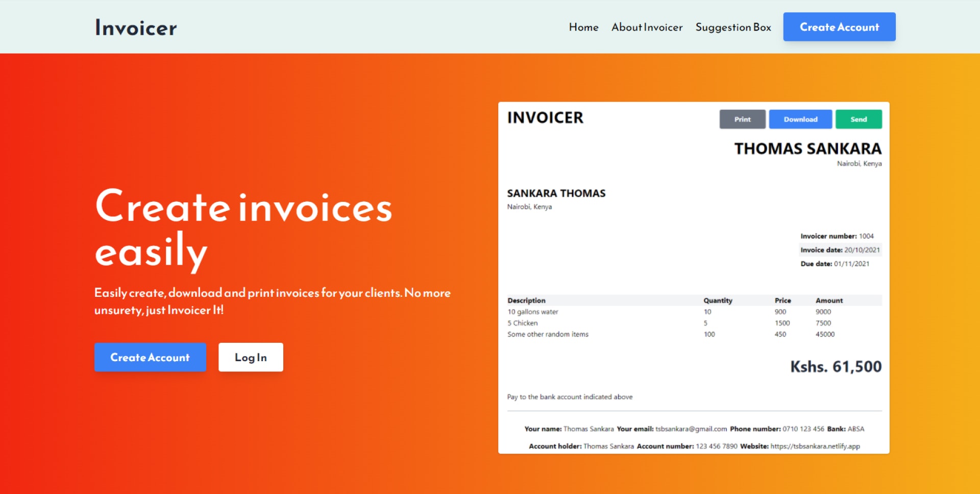Click the Log In button
The height and width of the screenshot is (494, 980).
tap(250, 357)
